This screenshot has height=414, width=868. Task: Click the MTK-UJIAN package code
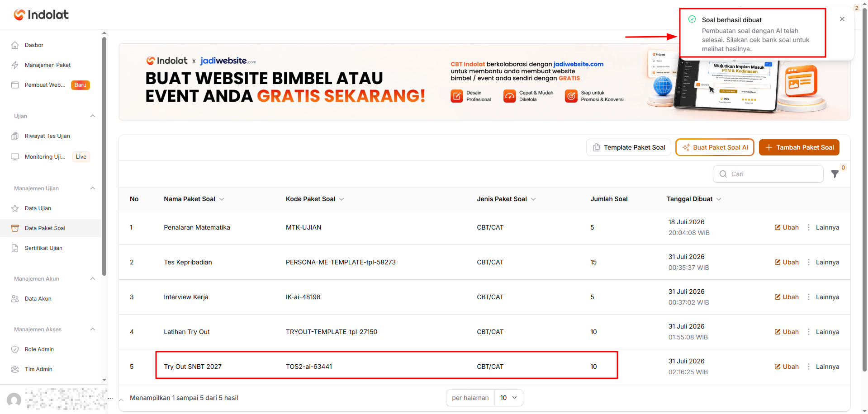304,227
